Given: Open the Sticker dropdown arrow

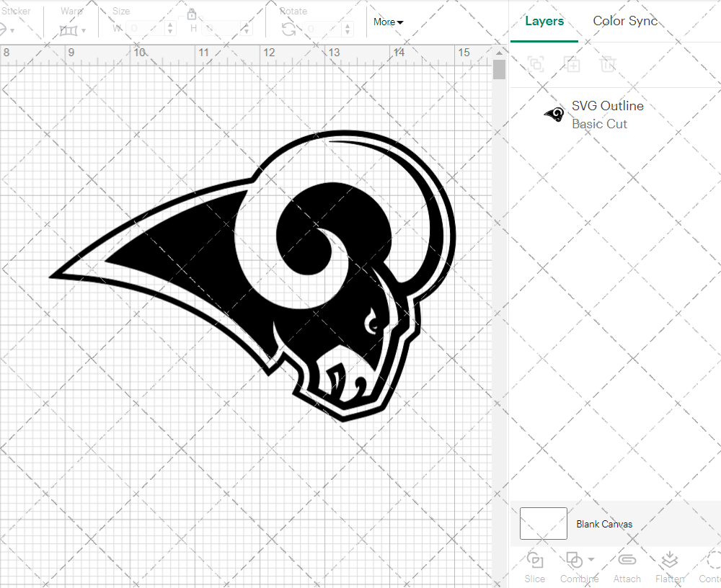Looking at the screenshot, I should pos(12,30).
